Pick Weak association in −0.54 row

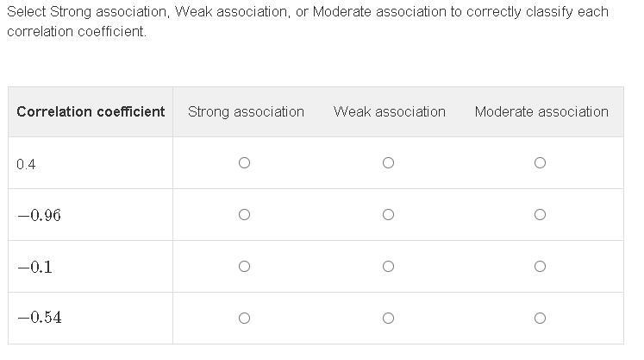point(388,319)
